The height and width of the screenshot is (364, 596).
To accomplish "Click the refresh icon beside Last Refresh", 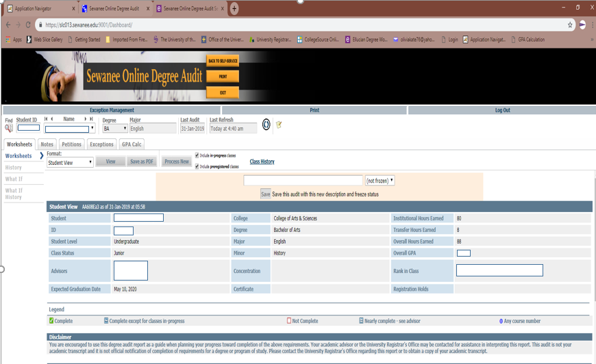I will pos(266,126).
